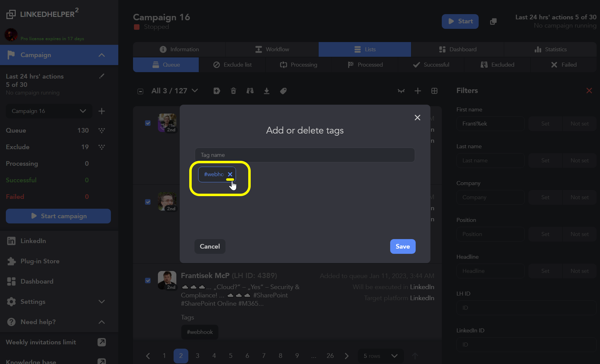Click the collapse/merge view icon
Viewport: 600px width, 364px height.
[x=401, y=91]
